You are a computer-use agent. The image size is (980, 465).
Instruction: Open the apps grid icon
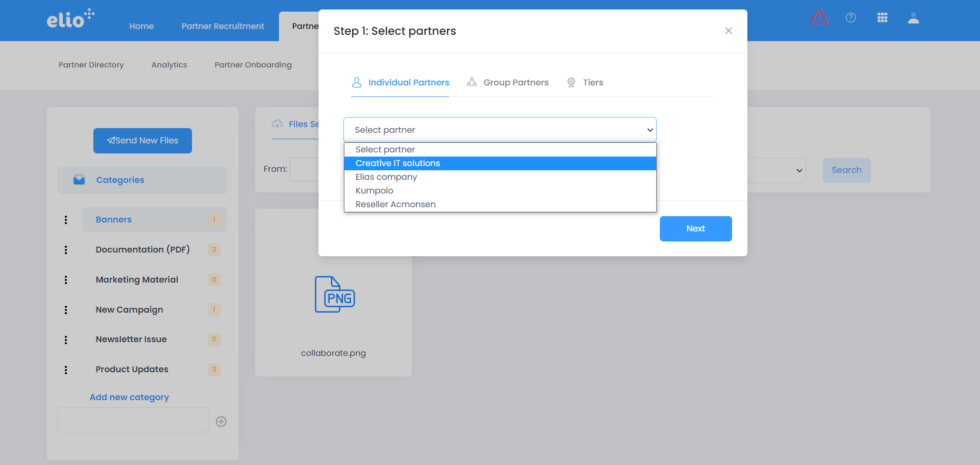(882, 18)
